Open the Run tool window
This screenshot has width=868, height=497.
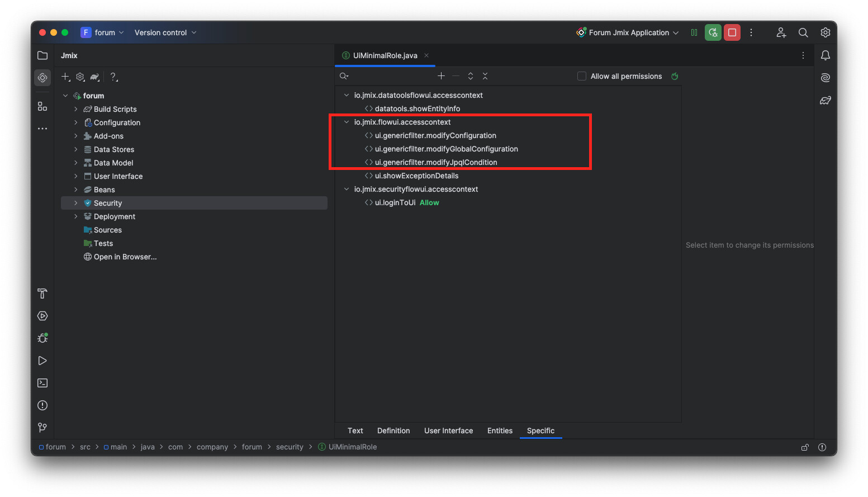pos(42,361)
